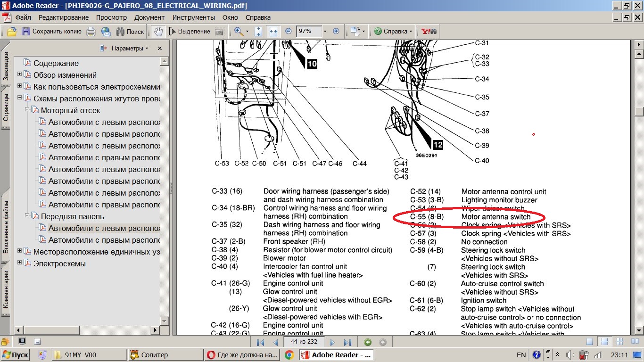Screen dimensions: 644x362
Task: Switch to single page layout view
Action: tap(589, 342)
